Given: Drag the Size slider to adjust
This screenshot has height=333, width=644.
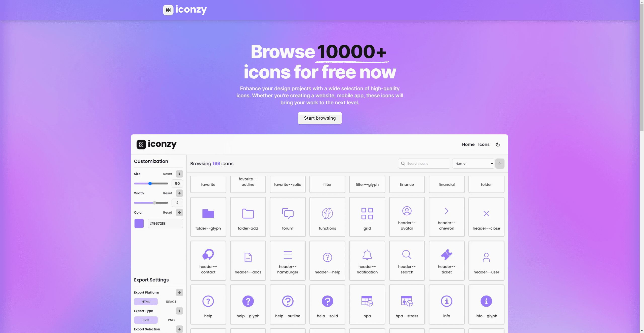Looking at the screenshot, I should [151, 183].
